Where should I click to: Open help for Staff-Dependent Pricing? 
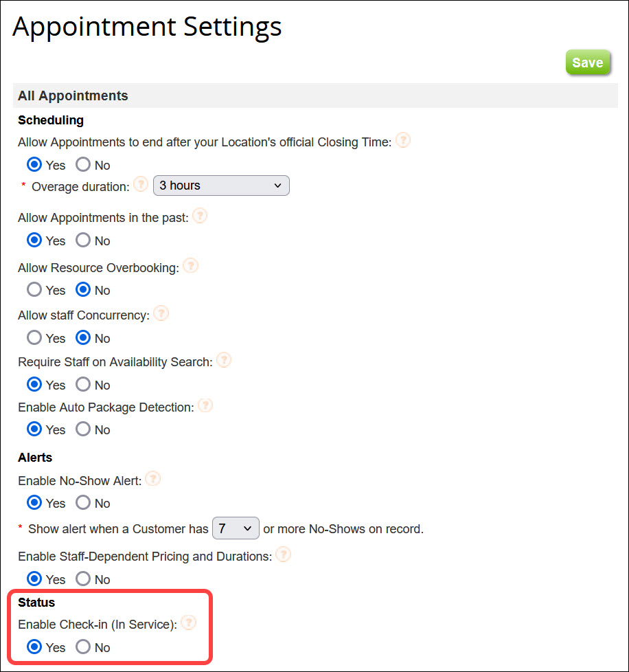[x=283, y=554]
